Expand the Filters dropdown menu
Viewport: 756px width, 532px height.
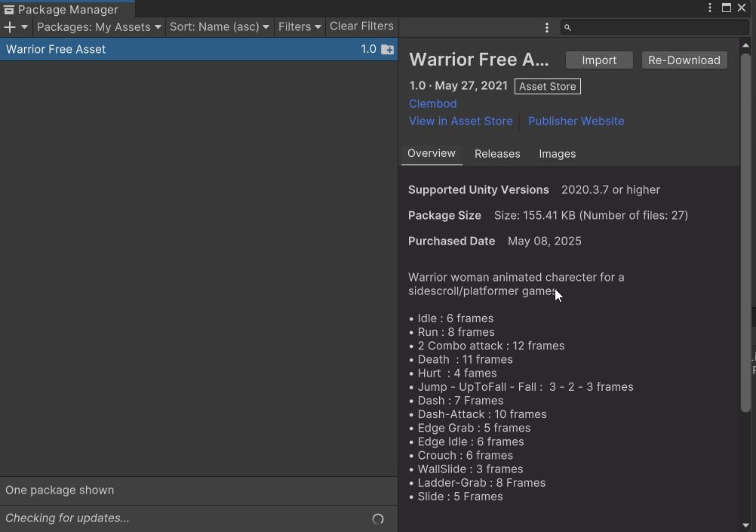tap(300, 27)
